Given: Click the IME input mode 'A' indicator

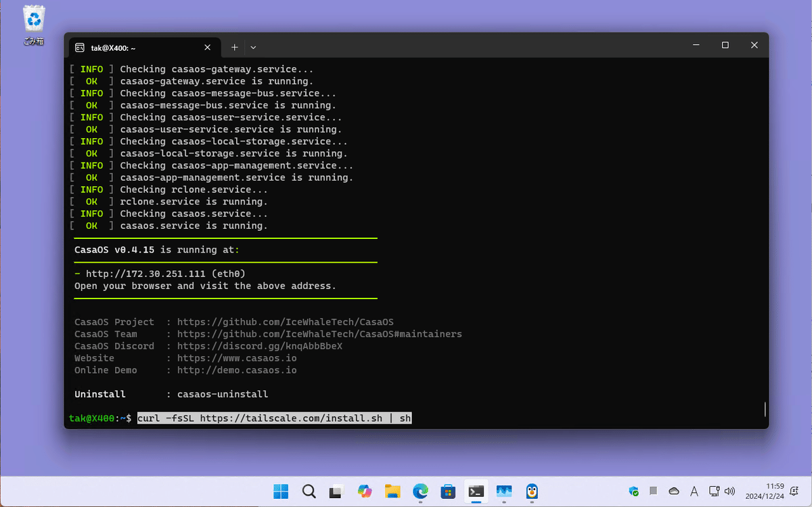Looking at the screenshot, I should pyautogui.click(x=694, y=491).
